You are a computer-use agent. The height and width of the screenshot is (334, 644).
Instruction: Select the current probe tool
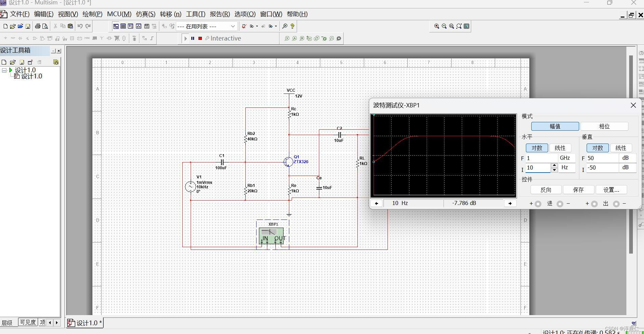(294, 38)
